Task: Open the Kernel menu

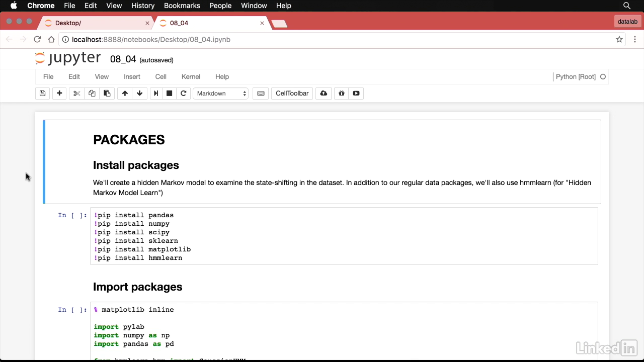Action: click(191, 77)
